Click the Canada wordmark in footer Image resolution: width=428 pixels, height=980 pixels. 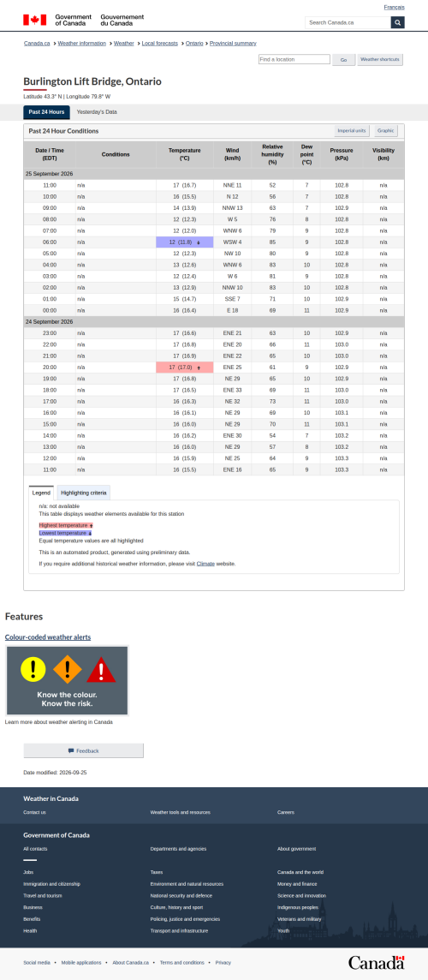click(x=376, y=963)
